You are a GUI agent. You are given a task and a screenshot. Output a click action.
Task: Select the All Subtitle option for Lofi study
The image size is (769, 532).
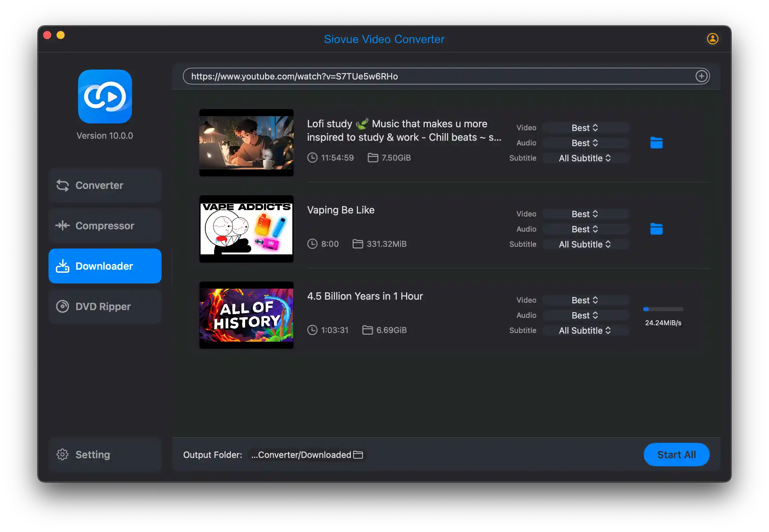click(584, 158)
